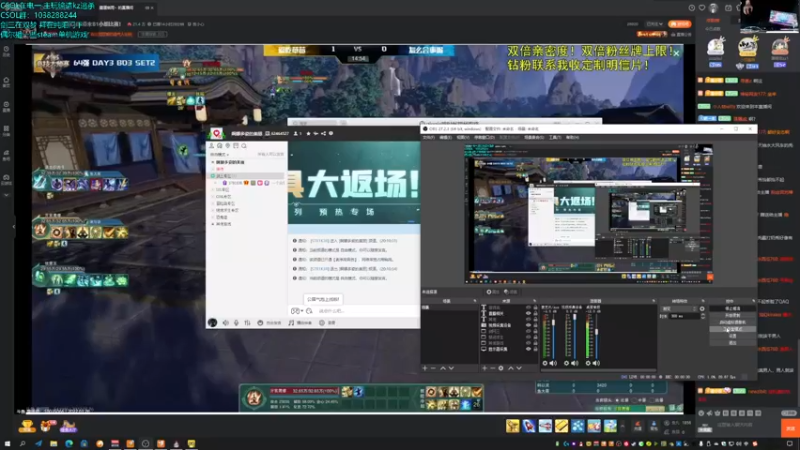Toggle visibility of 显示器采集 source
This screenshot has height=450, width=800.
(x=529, y=349)
